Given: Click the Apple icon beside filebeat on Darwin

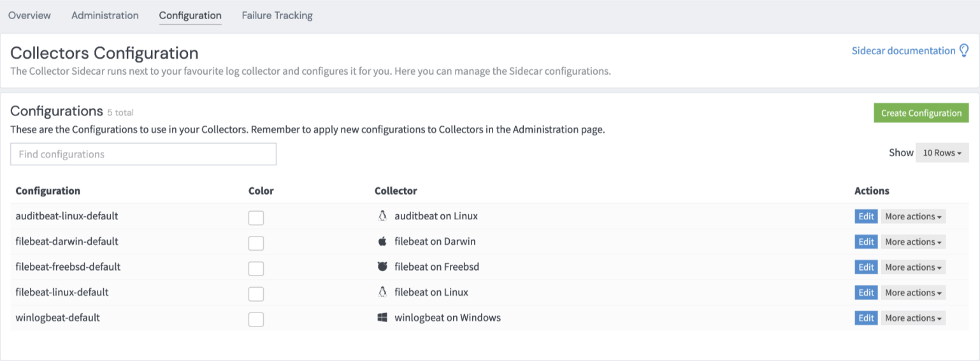Looking at the screenshot, I should (382, 241).
